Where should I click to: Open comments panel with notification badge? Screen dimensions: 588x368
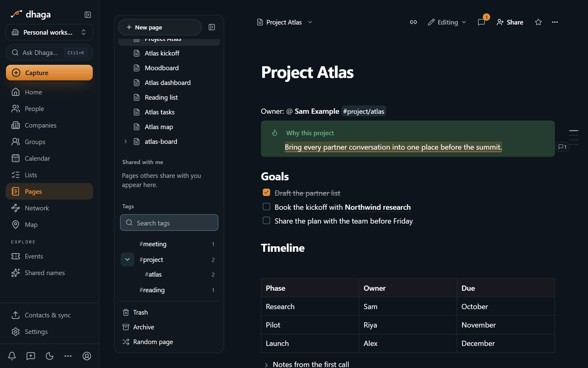(481, 22)
